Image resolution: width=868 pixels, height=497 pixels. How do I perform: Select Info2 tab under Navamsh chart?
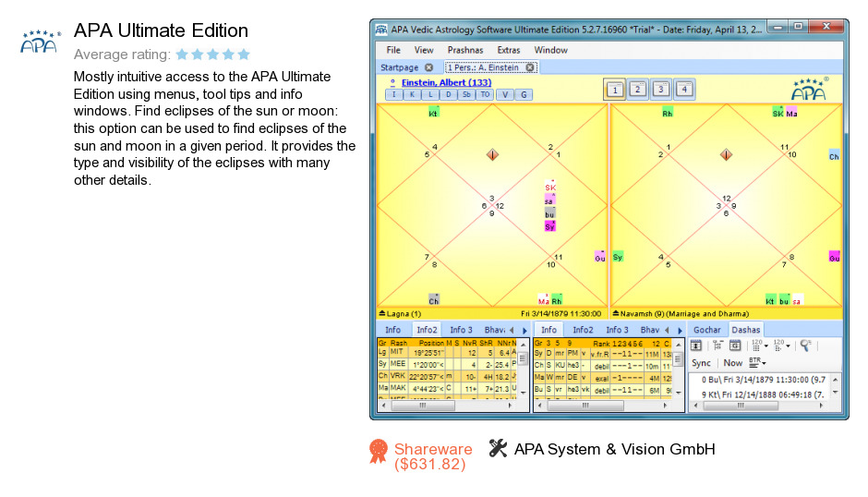coord(583,330)
